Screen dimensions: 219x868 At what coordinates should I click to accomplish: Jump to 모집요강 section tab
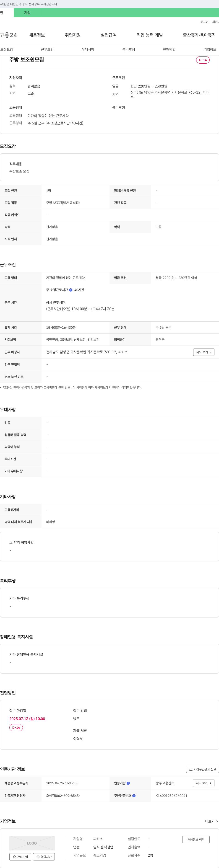7,49
